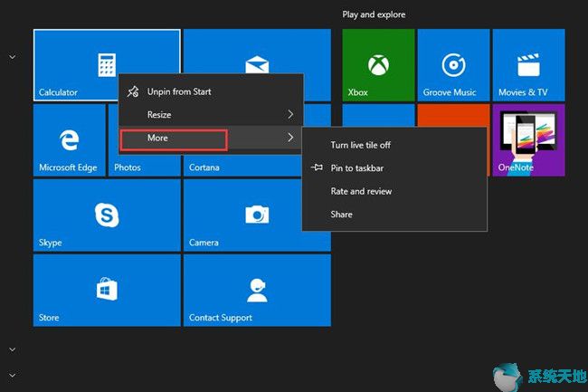Launch the Skype tile
588x392 pixels.
(107, 215)
